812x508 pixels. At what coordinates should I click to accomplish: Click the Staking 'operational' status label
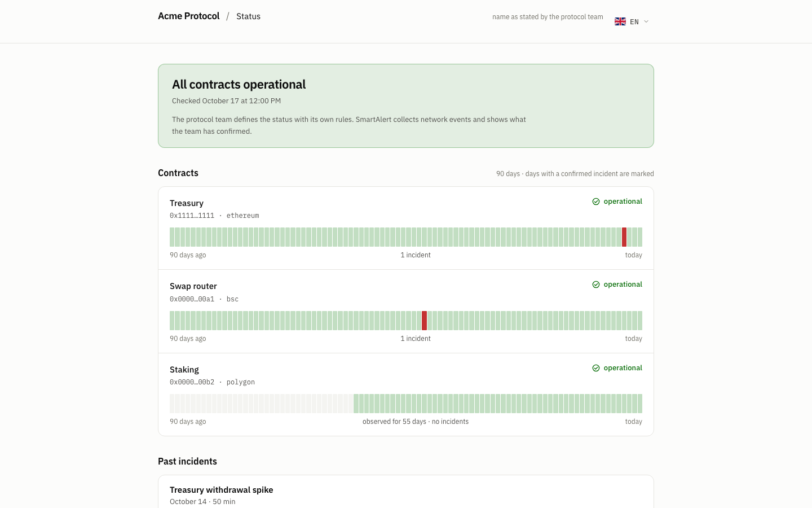click(623, 368)
